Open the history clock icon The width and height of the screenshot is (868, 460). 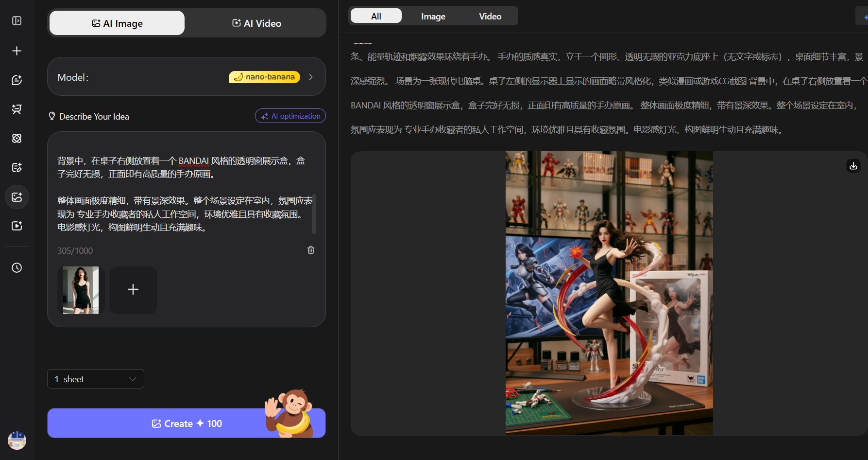click(17, 267)
